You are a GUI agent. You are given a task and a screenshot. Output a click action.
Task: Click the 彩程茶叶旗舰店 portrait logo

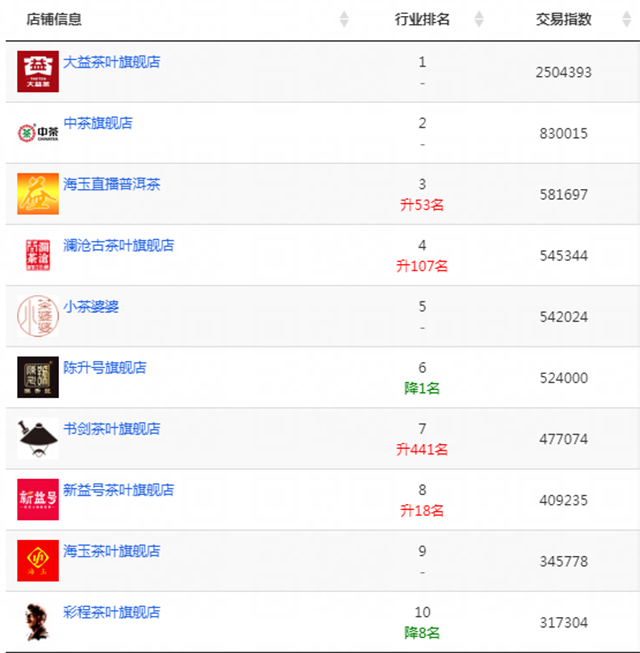(38, 622)
